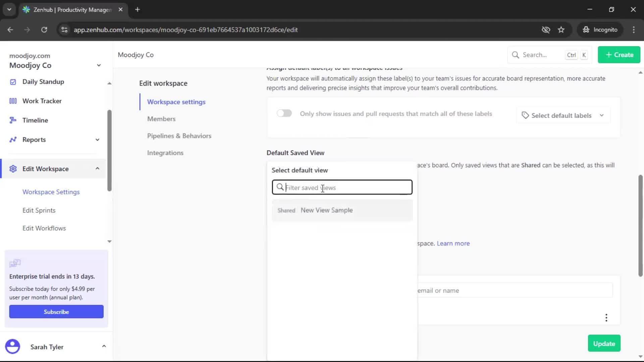Open Daily Standup in the sidebar
This screenshot has width=644, height=362.
[43, 81]
